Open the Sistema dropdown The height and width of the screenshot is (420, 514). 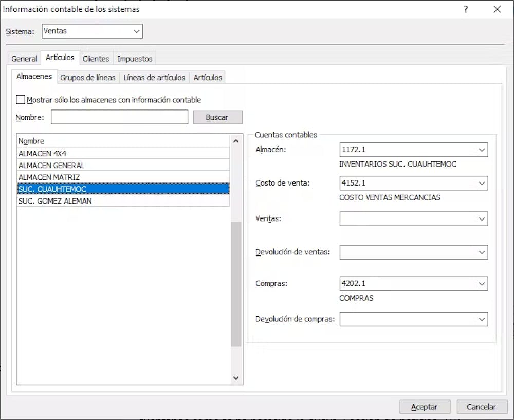coord(136,31)
